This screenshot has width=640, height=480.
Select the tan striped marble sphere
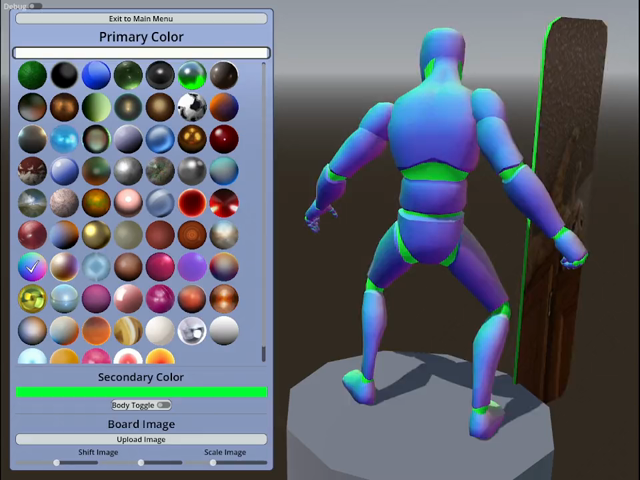coord(128,331)
